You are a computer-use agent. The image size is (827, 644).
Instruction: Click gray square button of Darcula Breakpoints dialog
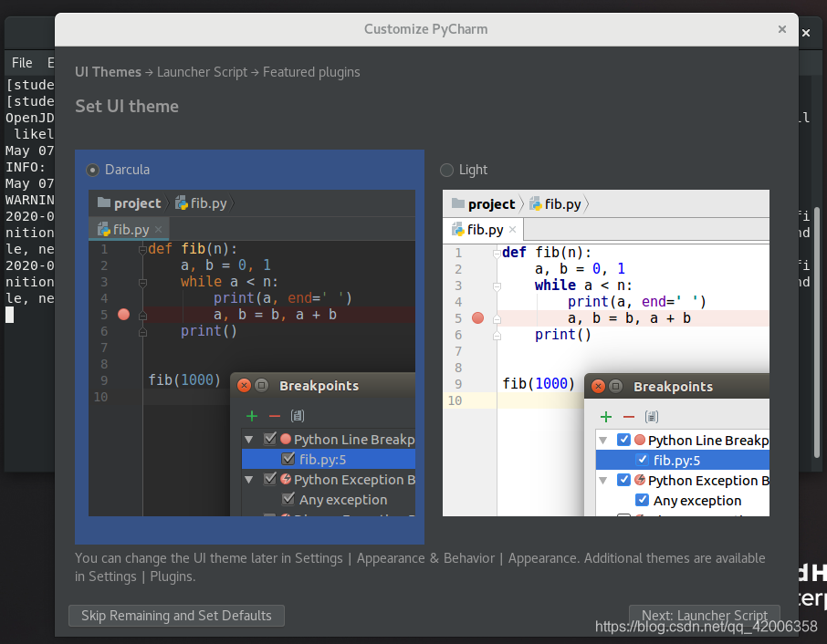pyautogui.click(x=262, y=385)
